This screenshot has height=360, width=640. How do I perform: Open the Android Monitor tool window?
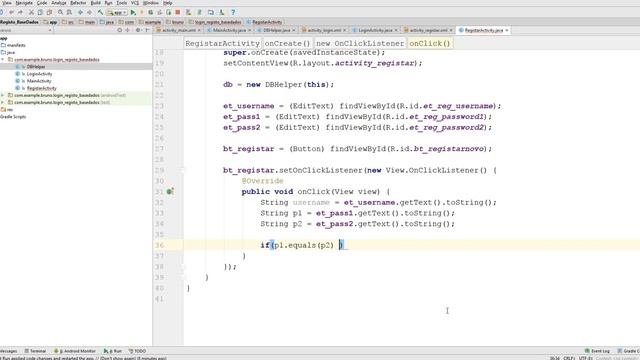point(75,351)
